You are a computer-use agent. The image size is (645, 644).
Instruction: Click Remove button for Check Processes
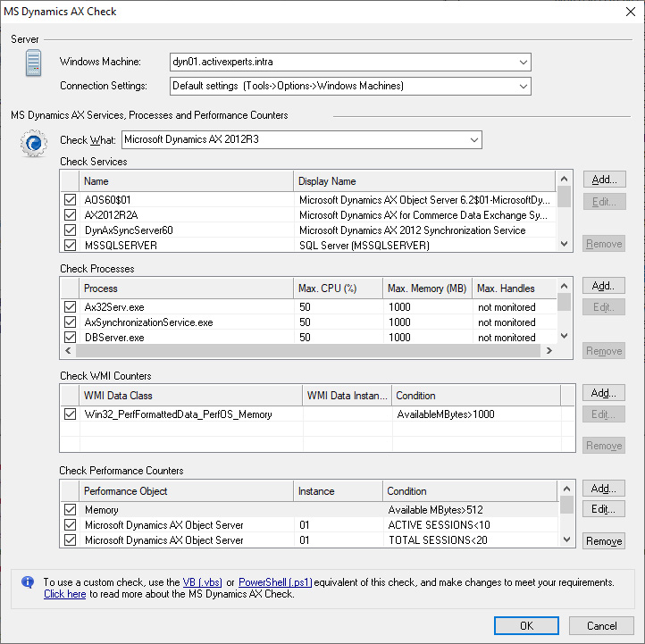click(603, 351)
